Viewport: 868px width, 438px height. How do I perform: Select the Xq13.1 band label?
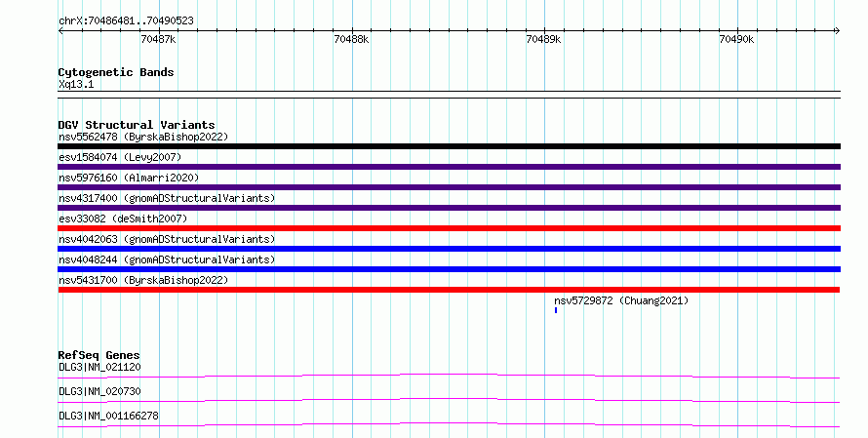[x=76, y=84]
